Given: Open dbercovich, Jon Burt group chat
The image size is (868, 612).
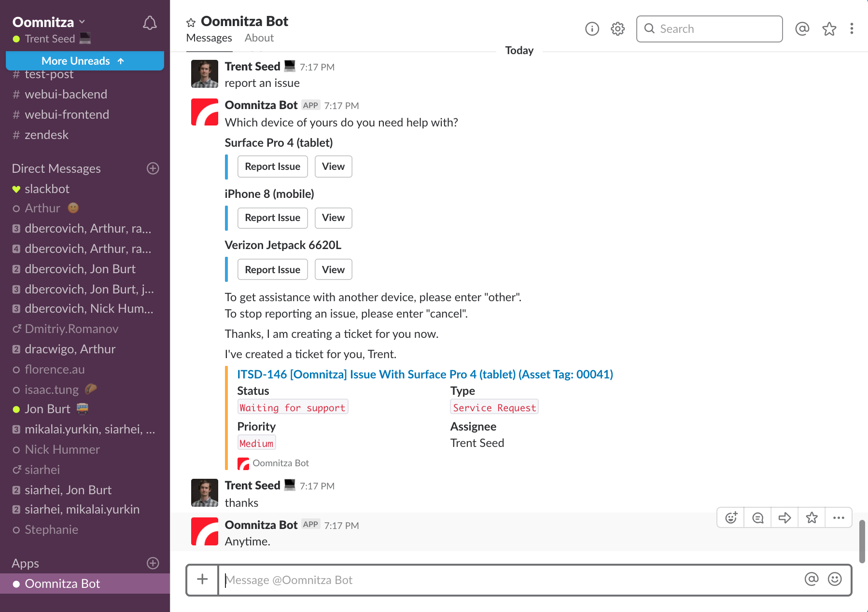Looking at the screenshot, I should pyautogui.click(x=85, y=269).
